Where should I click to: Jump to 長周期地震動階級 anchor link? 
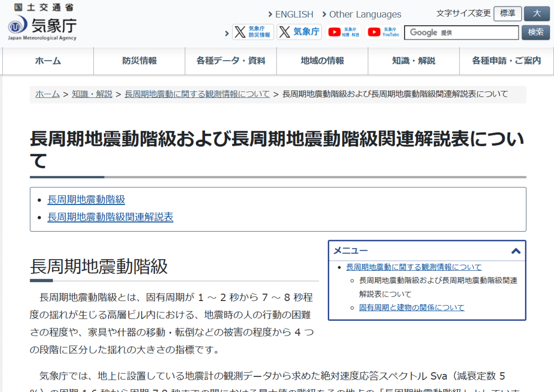pos(86,200)
